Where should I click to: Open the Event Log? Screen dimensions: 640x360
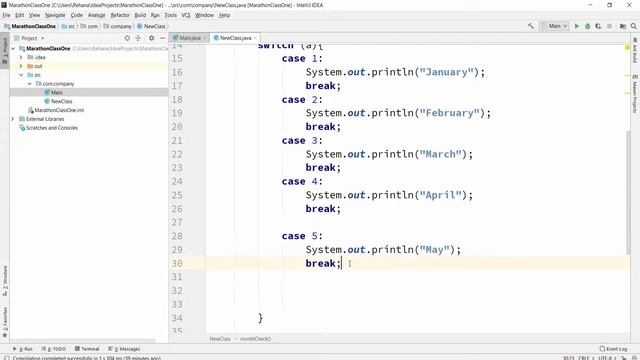click(613, 349)
